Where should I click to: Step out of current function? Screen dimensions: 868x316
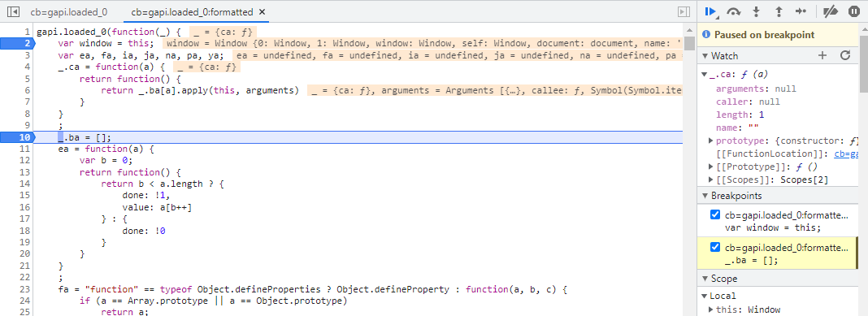[x=779, y=11]
